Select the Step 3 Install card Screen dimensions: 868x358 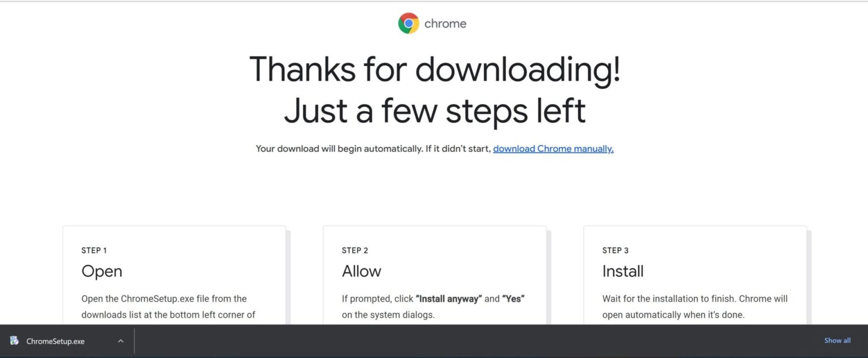695,277
